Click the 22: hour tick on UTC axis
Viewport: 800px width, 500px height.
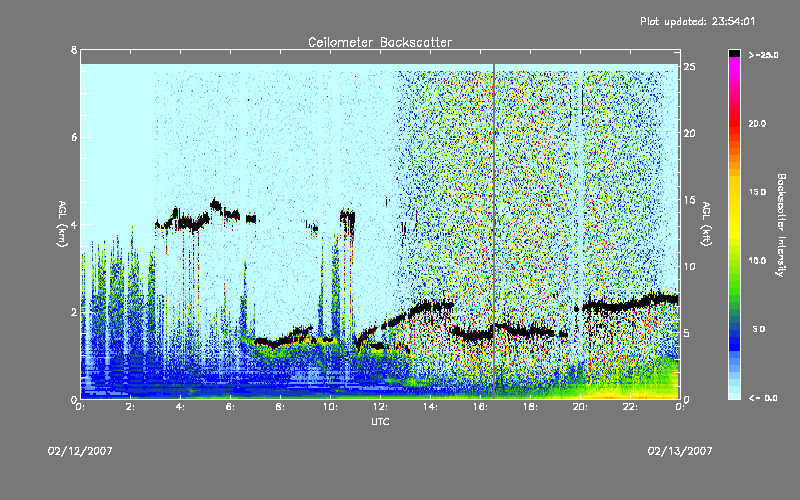pyautogui.click(x=631, y=407)
